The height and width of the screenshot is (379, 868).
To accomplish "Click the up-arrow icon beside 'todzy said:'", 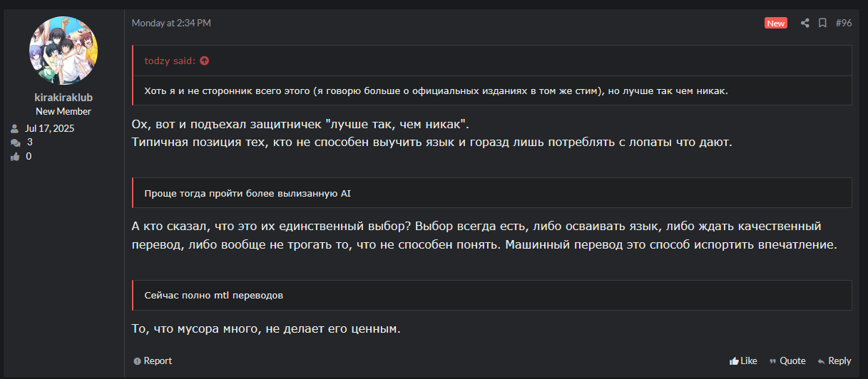I will 205,61.
